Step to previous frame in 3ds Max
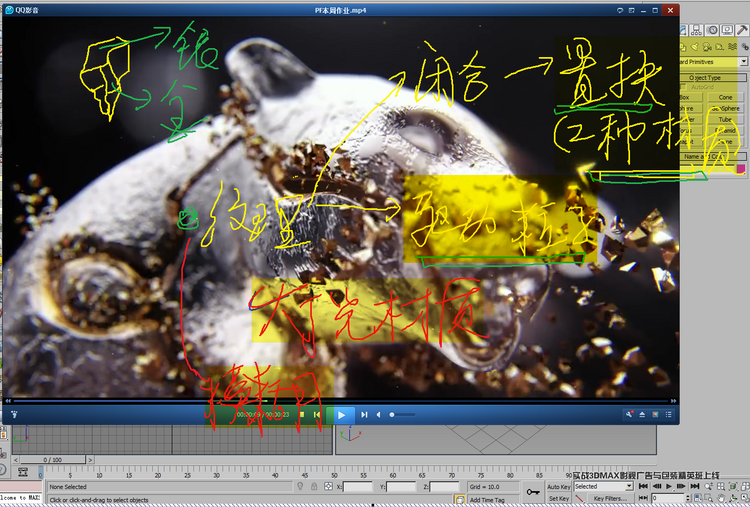The width and height of the screenshot is (750, 507). 656,486
